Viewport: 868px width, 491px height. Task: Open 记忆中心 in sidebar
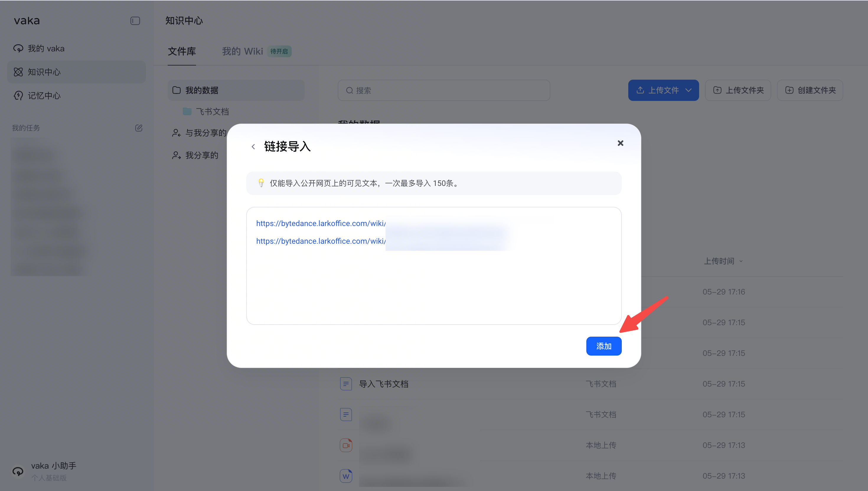pyautogui.click(x=76, y=95)
